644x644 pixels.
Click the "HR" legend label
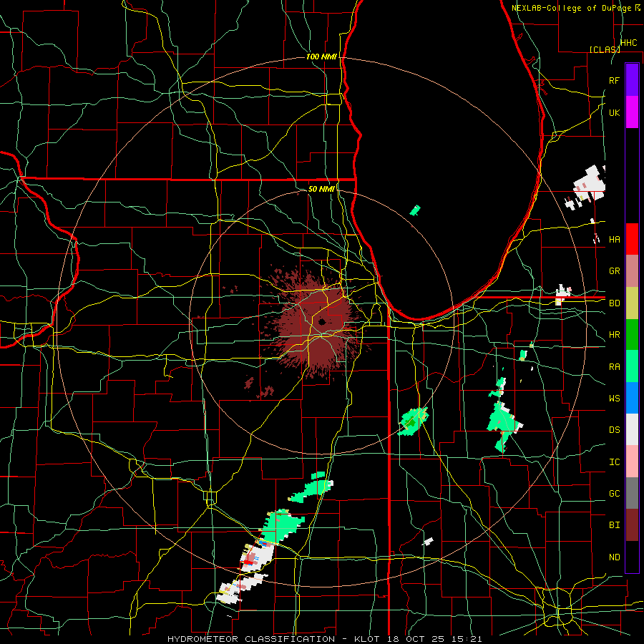tap(614, 335)
